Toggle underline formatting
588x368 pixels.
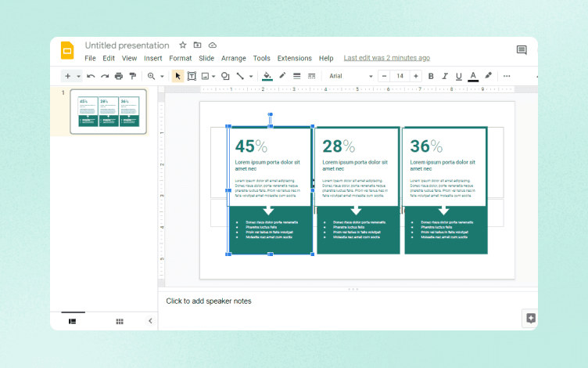coord(459,76)
